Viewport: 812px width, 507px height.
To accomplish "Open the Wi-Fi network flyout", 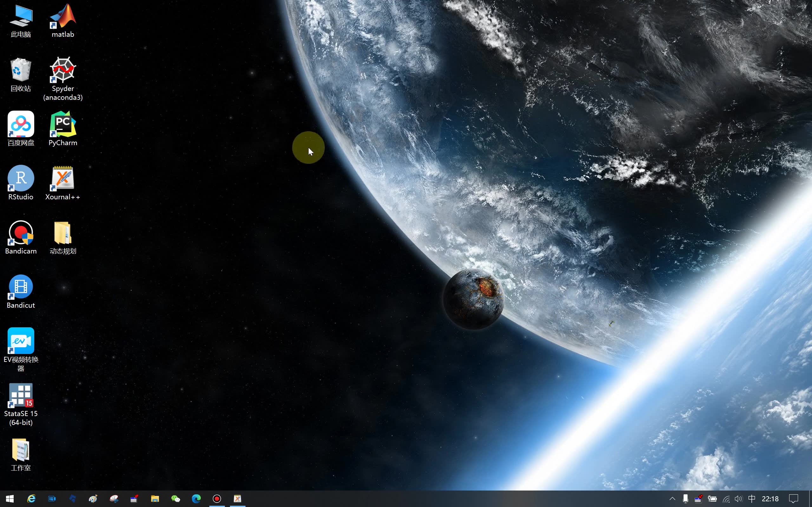I will click(x=726, y=499).
